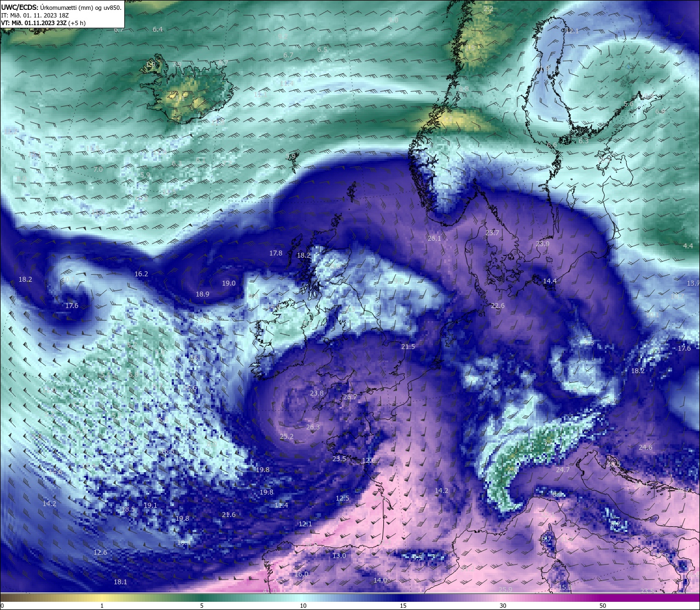Click the 7.0 value label
The width and height of the screenshot is (700, 610).
click(98, 170)
